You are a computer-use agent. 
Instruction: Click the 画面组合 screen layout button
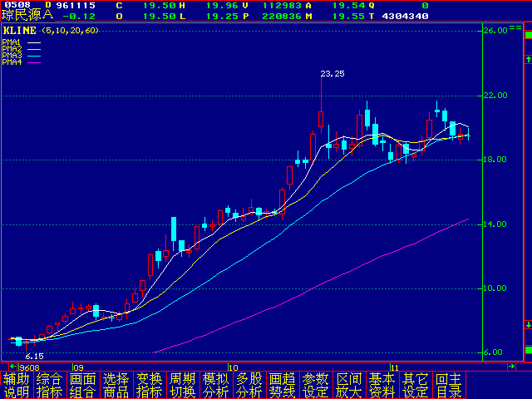[83, 385]
